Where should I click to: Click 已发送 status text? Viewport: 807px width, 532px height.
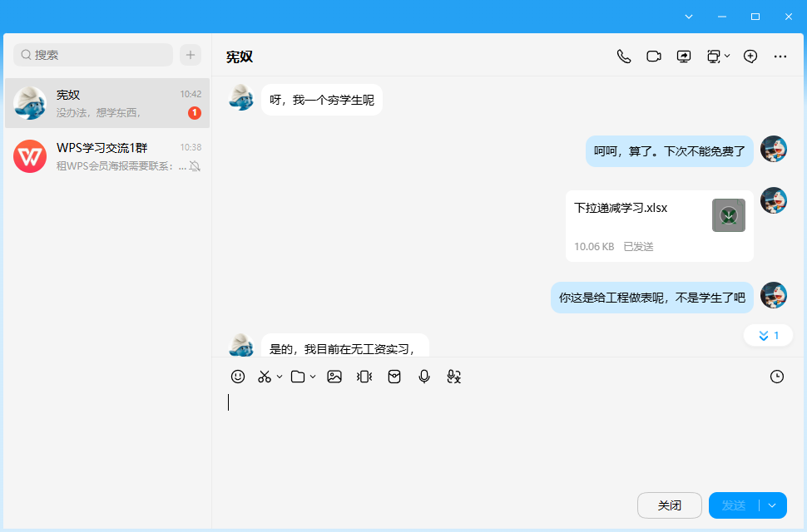(638, 247)
